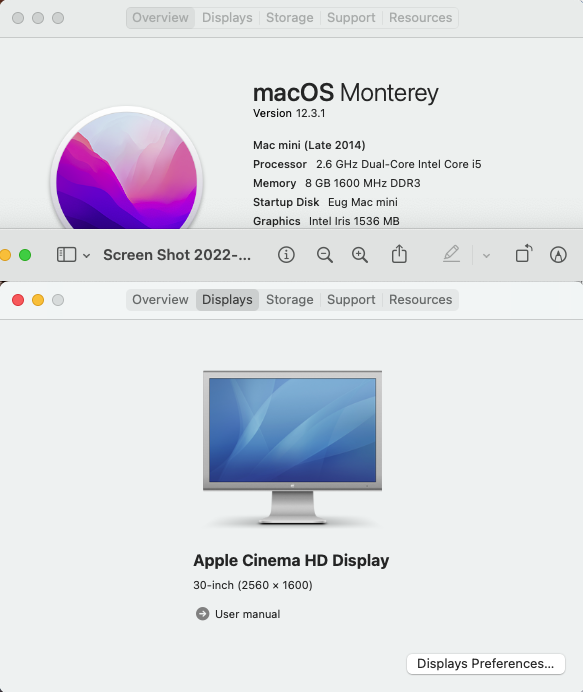The image size is (583, 692).
Task: Open Storage tab in the upper About window
Action: click(290, 18)
